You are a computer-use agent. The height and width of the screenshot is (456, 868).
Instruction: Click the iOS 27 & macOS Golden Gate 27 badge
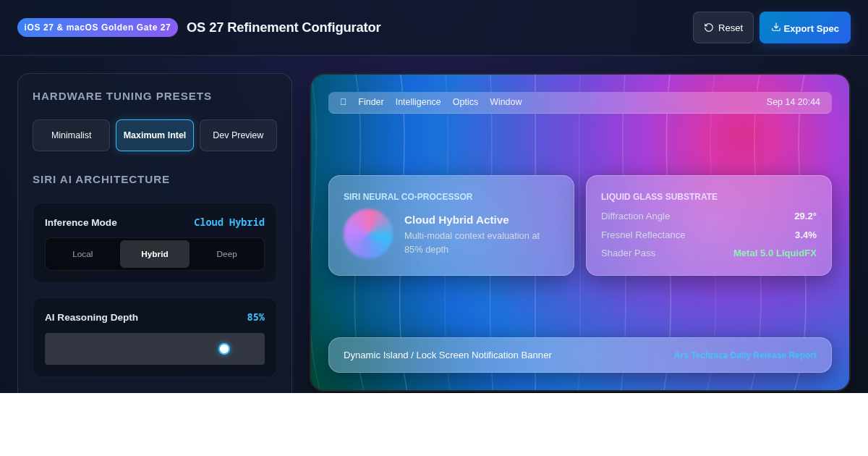[98, 28]
